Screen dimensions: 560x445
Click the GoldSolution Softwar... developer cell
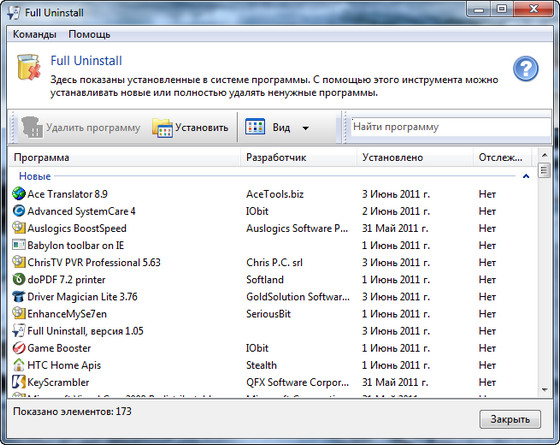(x=298, y=297)
